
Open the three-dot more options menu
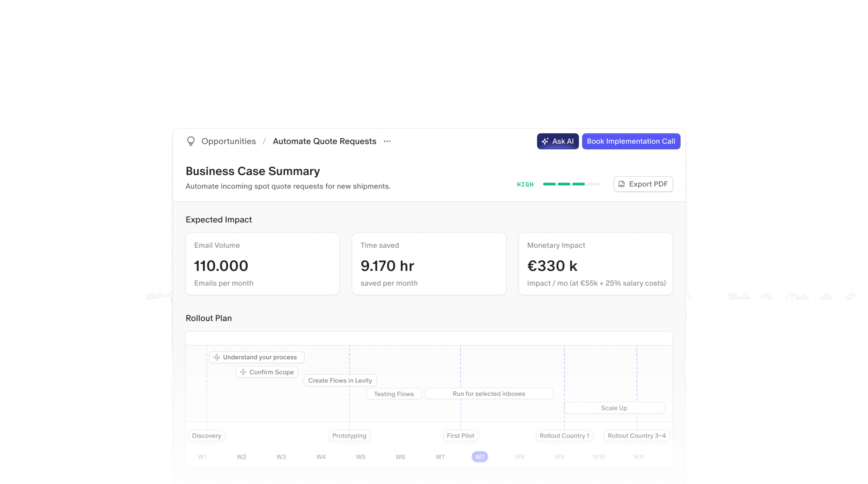point(387,141)
